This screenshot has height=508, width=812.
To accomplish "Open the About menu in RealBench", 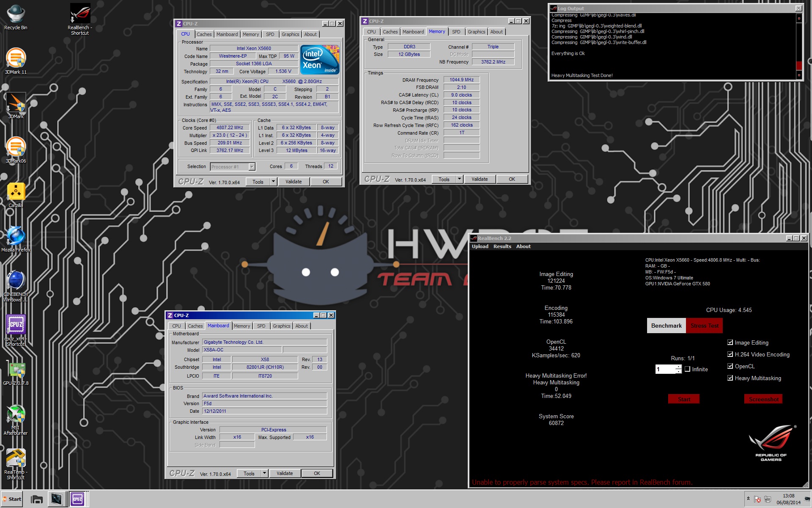I will pos(523,246).
